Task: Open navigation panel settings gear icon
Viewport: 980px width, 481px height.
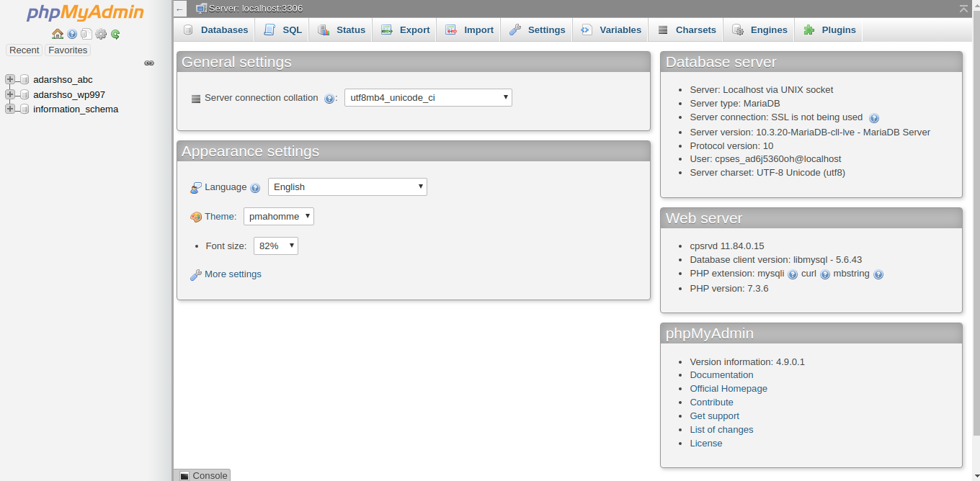Action: (x=101, y=34)
